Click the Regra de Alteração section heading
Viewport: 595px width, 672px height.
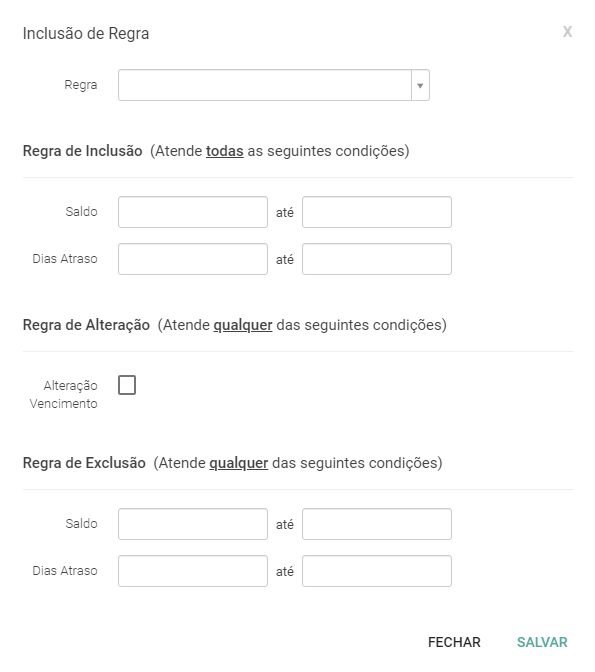[x=86, y=325]
